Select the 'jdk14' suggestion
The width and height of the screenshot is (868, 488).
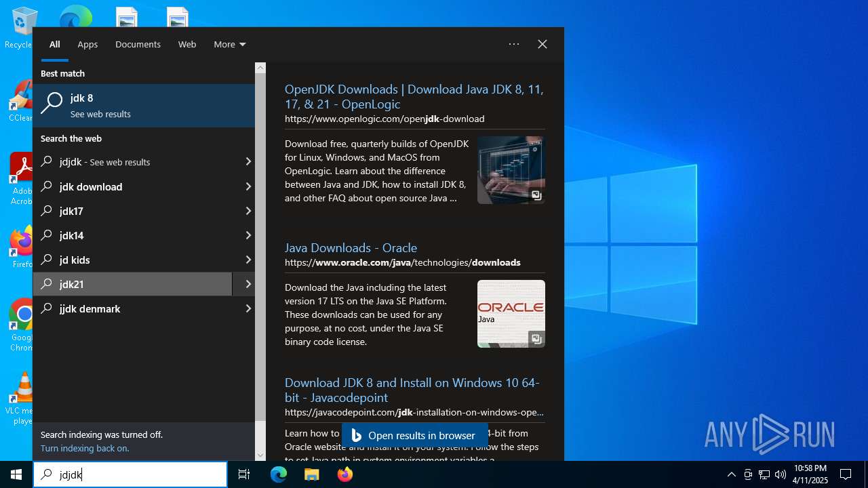(132, 235)
